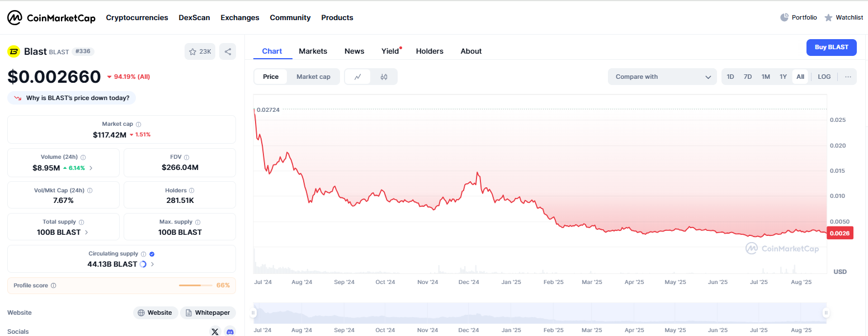Select the line chart icon
This screenshot has height=336, width=868.
[x=358, y=77]
